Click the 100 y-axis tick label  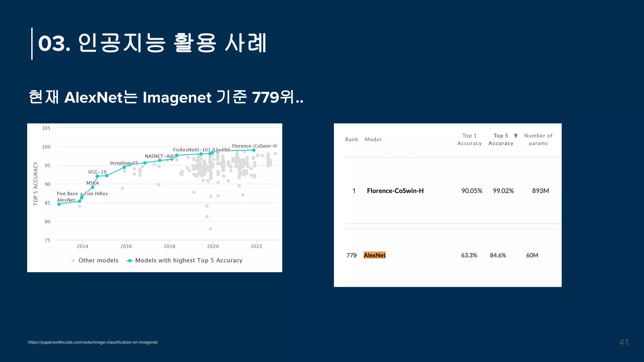tap(46, 147)
